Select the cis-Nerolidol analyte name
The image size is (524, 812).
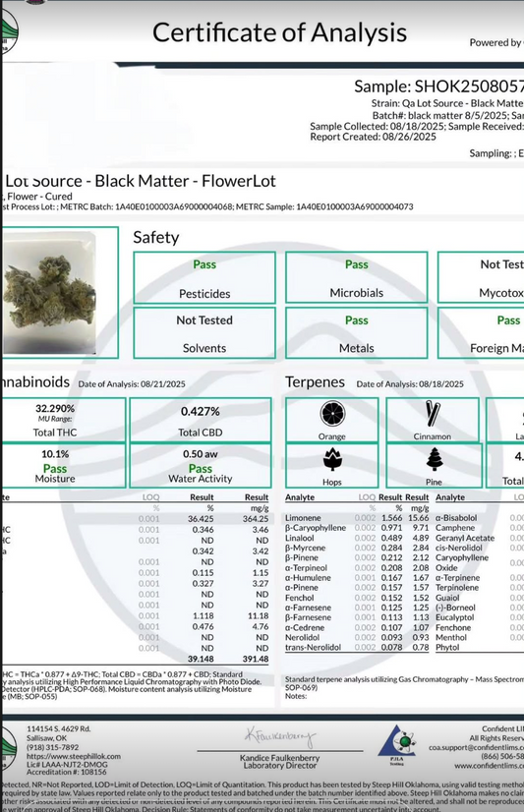click(x=459, y=548)
